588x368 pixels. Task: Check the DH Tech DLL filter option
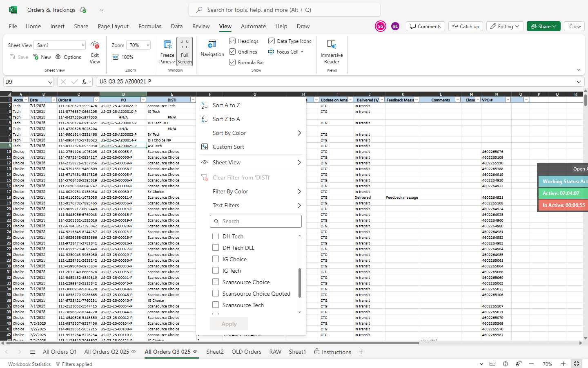216,247
